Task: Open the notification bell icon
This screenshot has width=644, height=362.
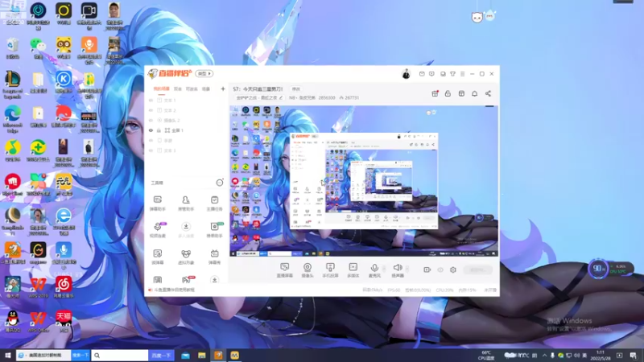Action: pos(474,93)
